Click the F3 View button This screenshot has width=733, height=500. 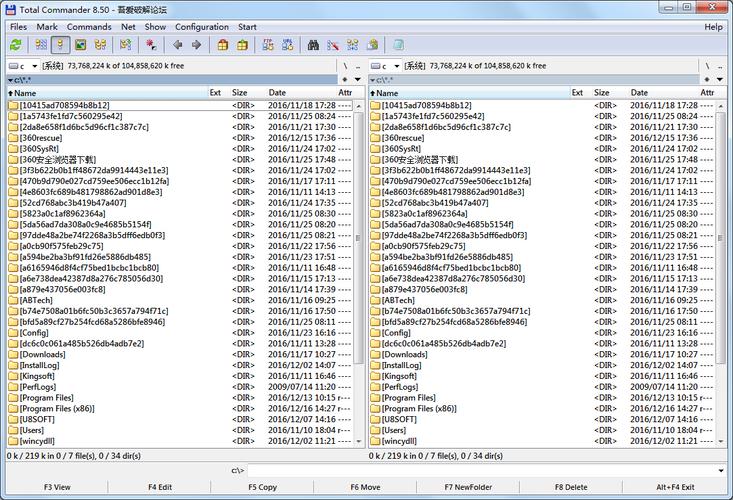tap(57, 487)
